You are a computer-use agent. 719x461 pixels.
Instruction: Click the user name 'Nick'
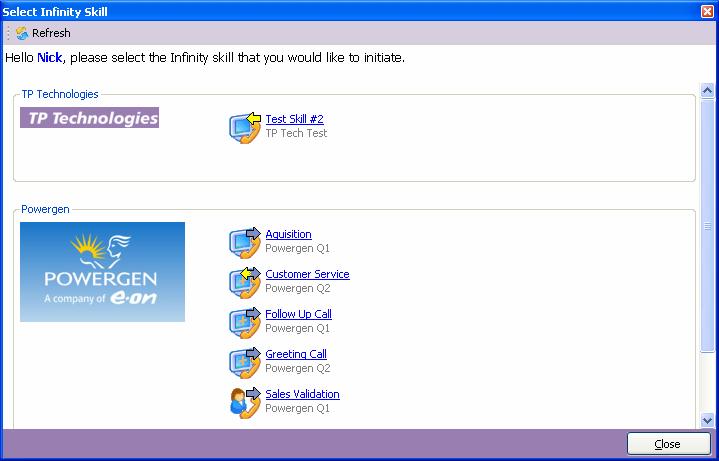click(x=50, y=58)
